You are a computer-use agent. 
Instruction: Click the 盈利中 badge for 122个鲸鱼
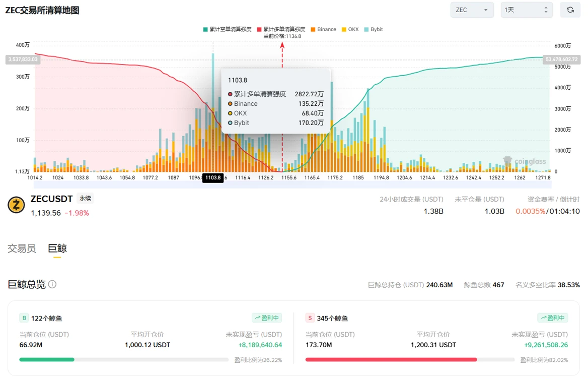(267, 318)
